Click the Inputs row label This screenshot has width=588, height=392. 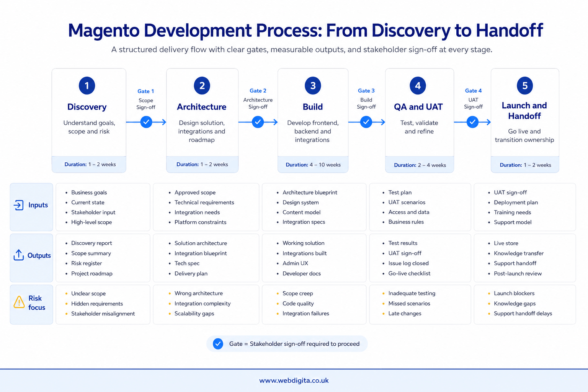(38, 205)
